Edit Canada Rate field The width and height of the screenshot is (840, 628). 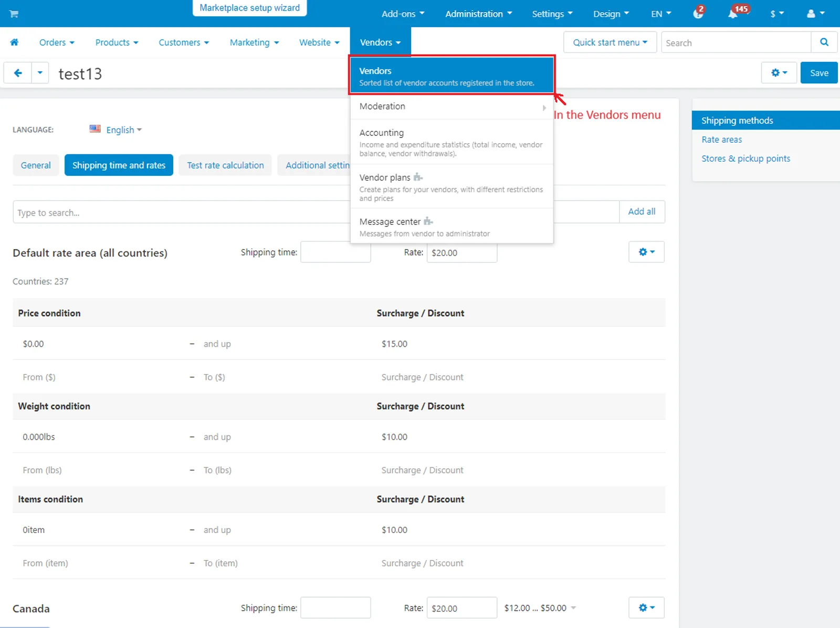pos(462,608)
